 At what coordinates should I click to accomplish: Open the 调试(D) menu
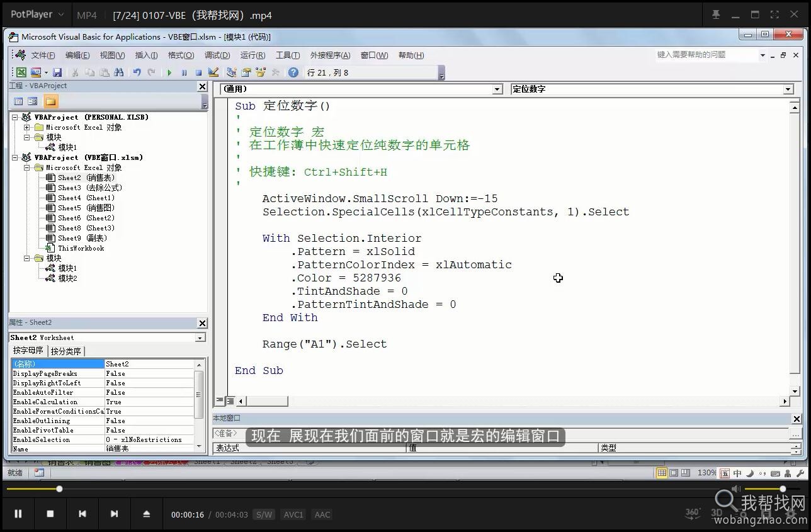coord(217,55)
